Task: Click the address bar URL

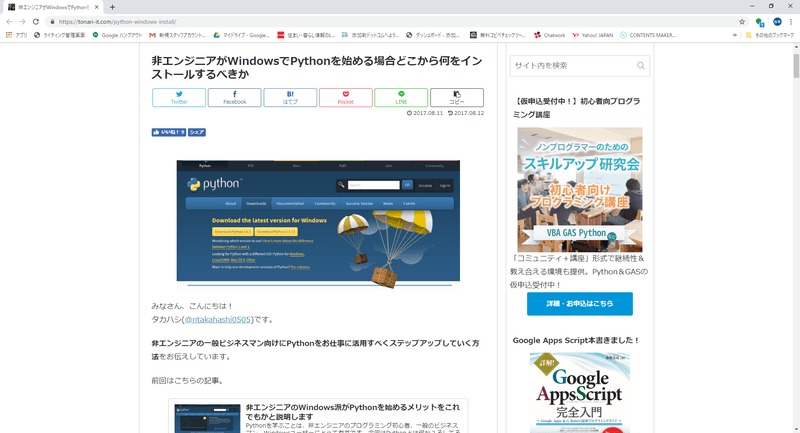Action: point(117,22)
